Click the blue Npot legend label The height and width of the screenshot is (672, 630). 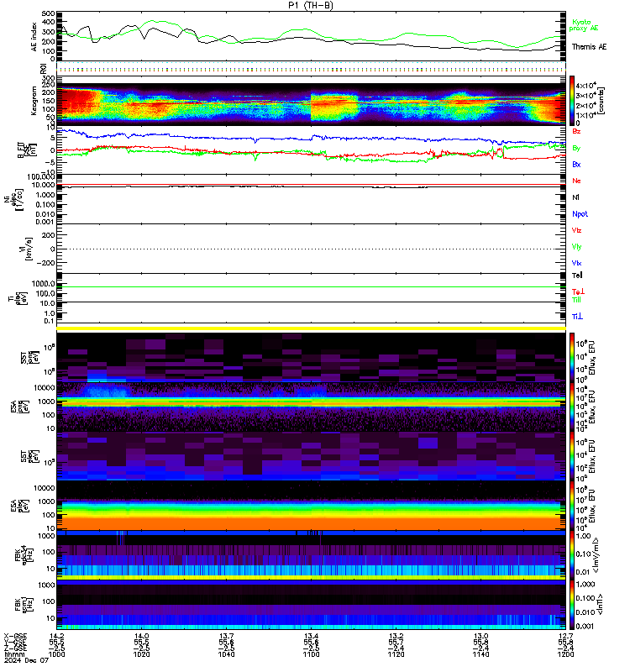pos(580,214)
